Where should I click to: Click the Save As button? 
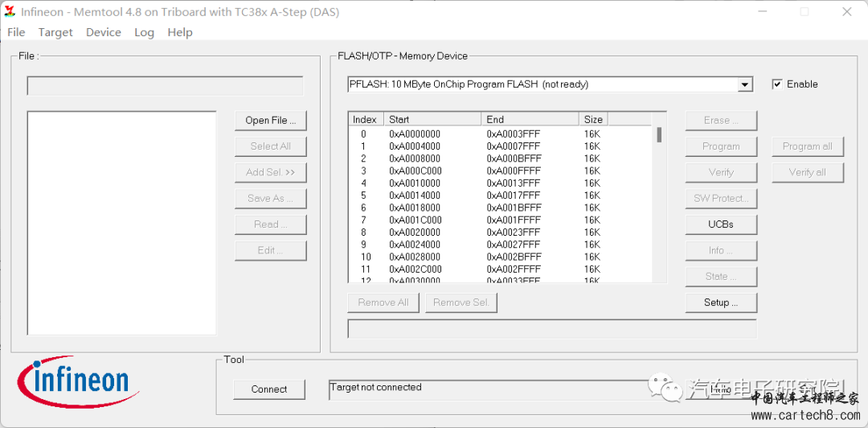pyautogui.click(x=270, y=199)
